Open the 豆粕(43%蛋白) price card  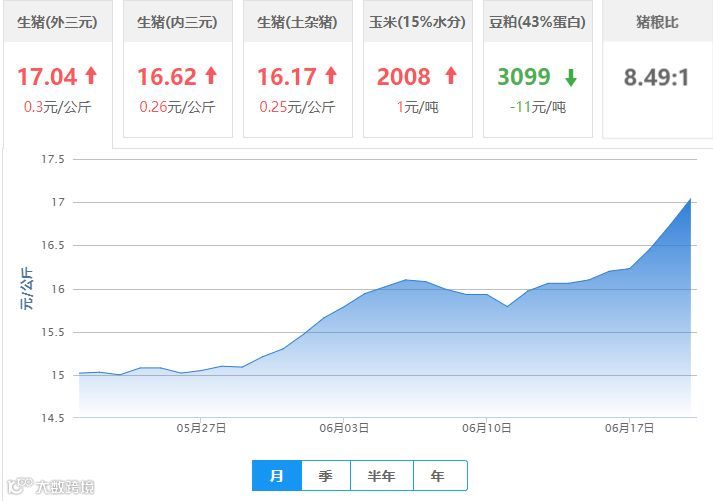(538, 68)
